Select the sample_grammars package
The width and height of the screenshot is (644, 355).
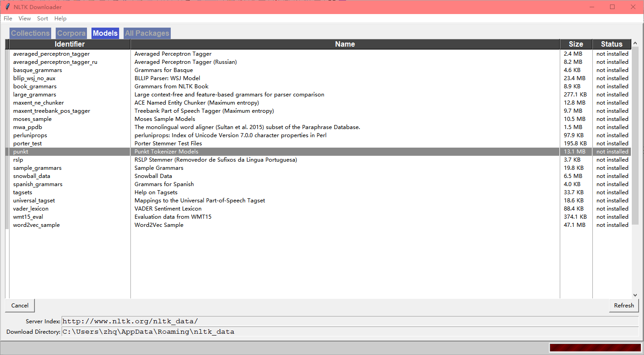(x=38, y=168)
